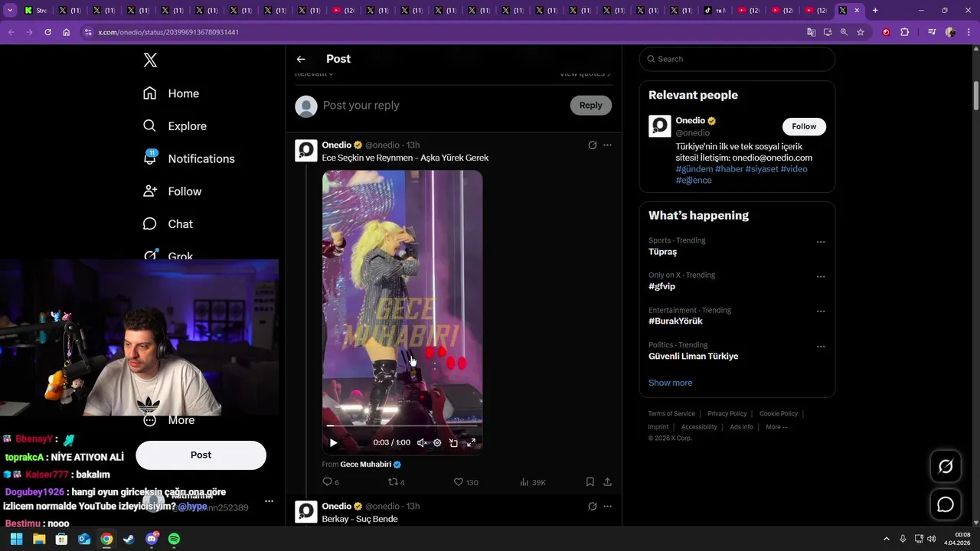The image size is (980, 551).
Task: Open Explore in the sidebar
Action: point(175,126)
